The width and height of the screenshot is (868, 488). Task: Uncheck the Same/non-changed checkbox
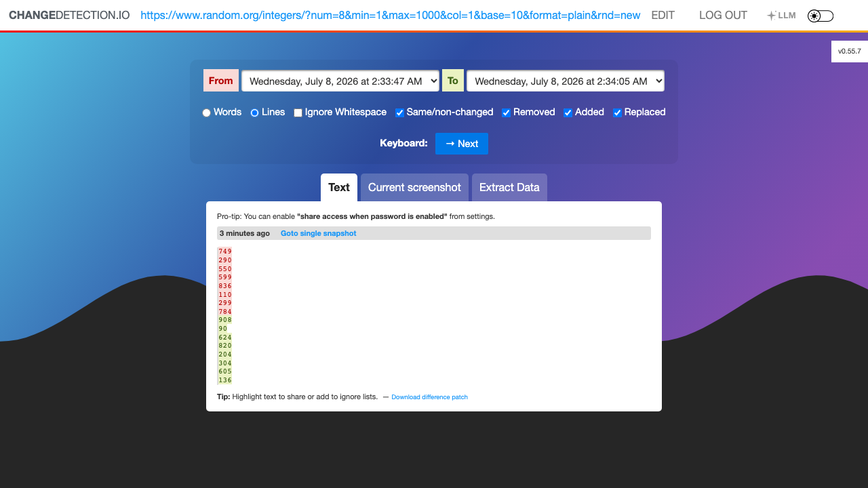point(400,113)
